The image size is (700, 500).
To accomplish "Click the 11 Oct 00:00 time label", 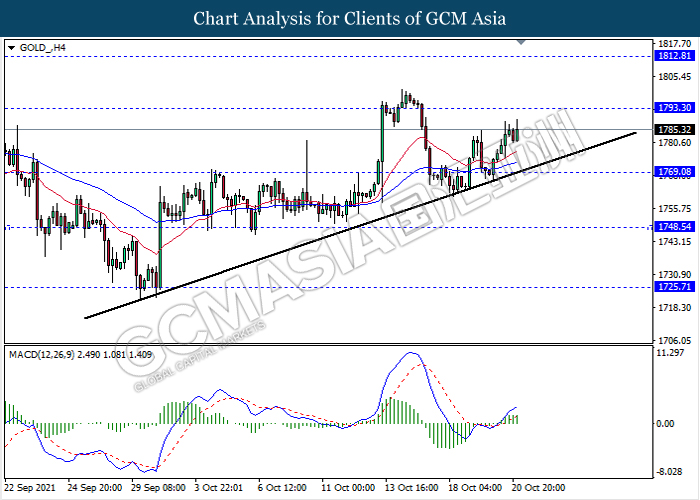I will click(x=348, y=488).
